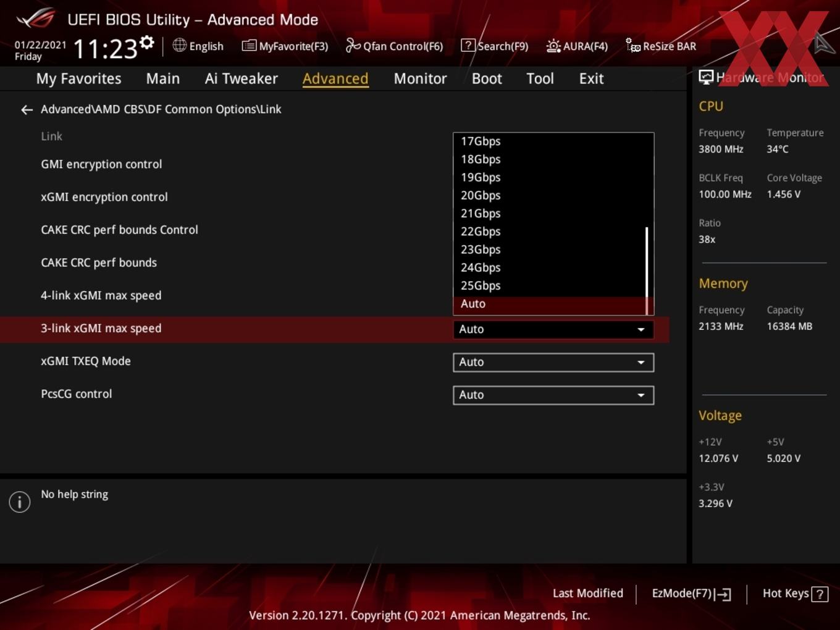Select the Advanced tab

pyautogui.click(x=335, y=78)
